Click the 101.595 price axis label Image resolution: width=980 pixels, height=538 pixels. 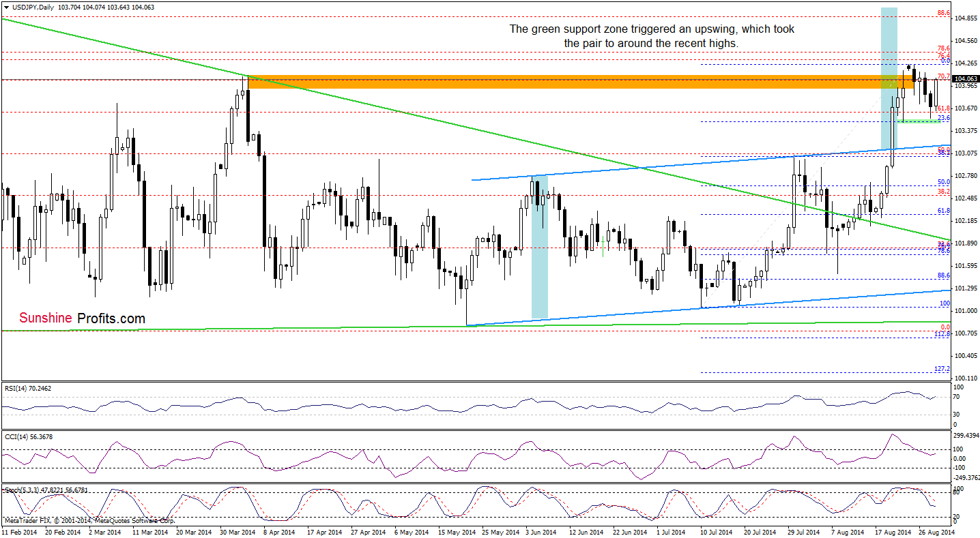point(966,265)
